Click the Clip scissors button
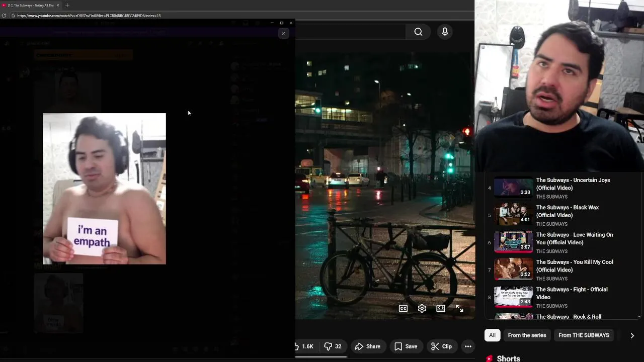This screenshot has width=644, height=362. coord(441,346)
